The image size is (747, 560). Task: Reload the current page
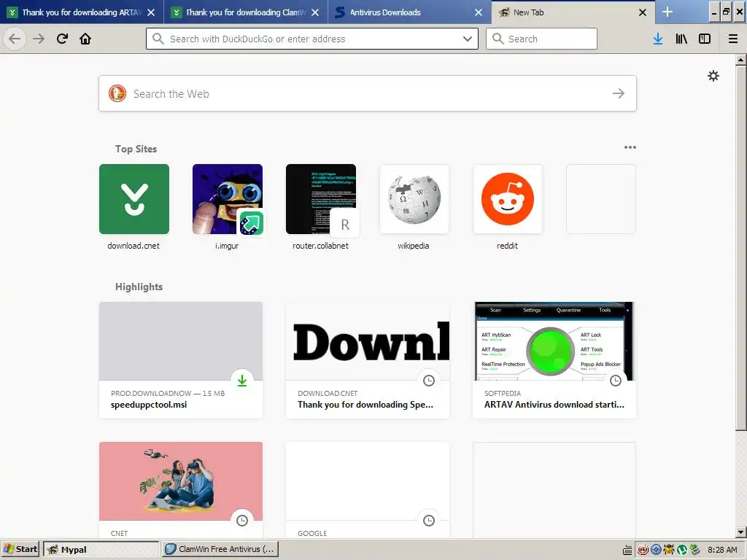tap(63, 39)
